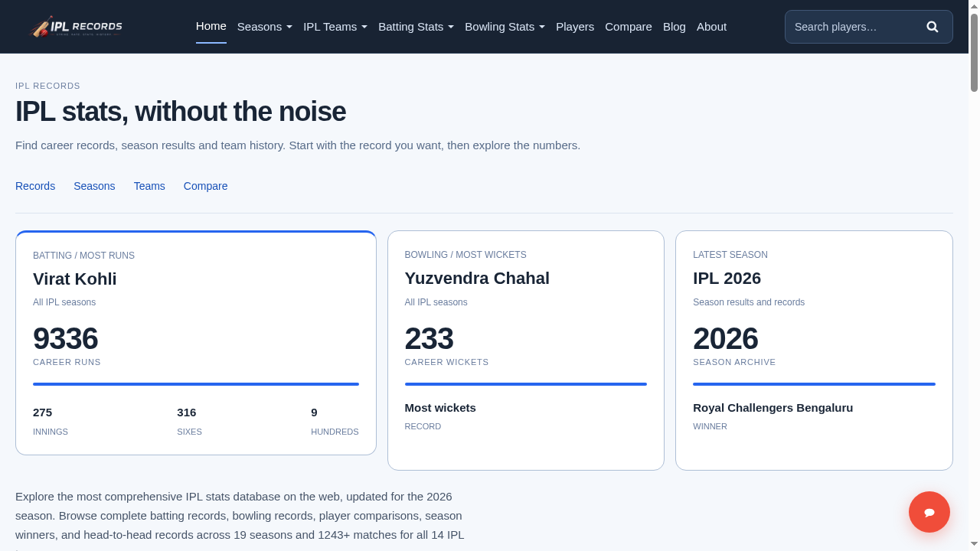The height and width of the screenshot is (551, 980).
Task: Follow the Seasons quick link
Action: point(94,186)
